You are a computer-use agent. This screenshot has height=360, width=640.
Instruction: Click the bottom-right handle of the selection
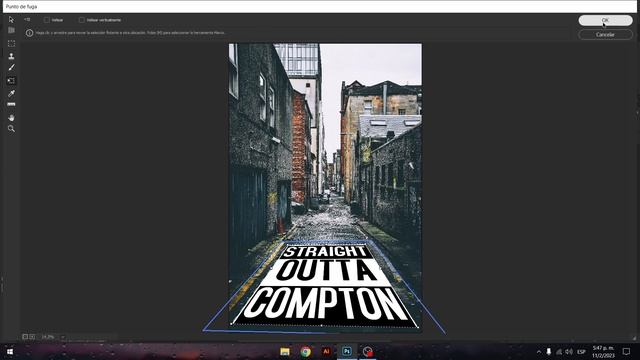[x=418, y=327]
